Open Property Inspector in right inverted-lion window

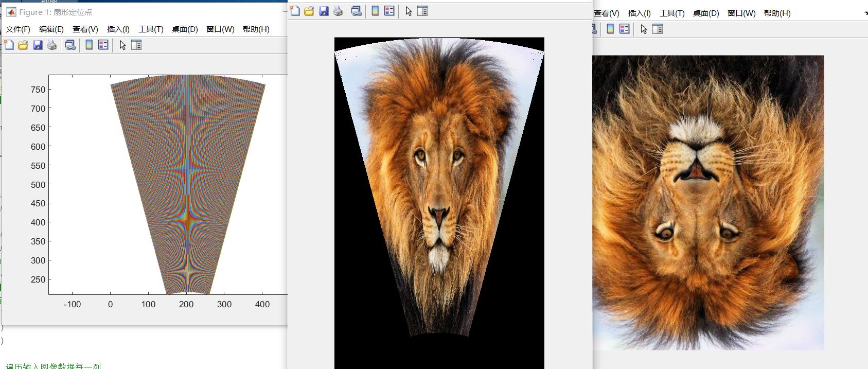[658, 29]
